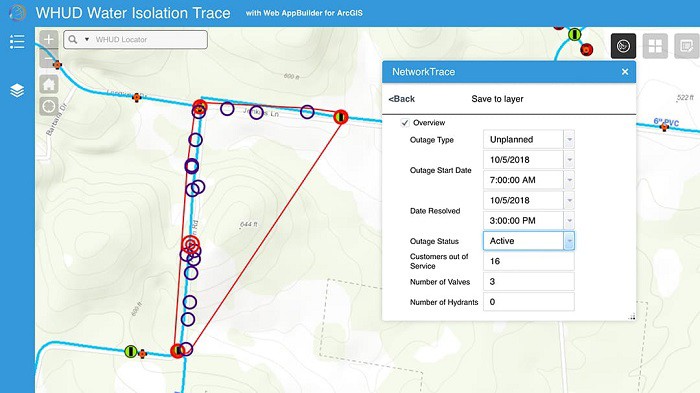Close the NetworkTrace panel
The height and width of the screenshot is (393, 700).
click(625, 71)
